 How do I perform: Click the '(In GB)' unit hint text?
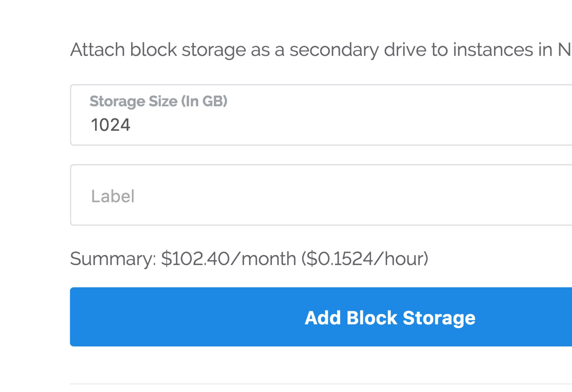pyautogui.click(x=204, y=101)
